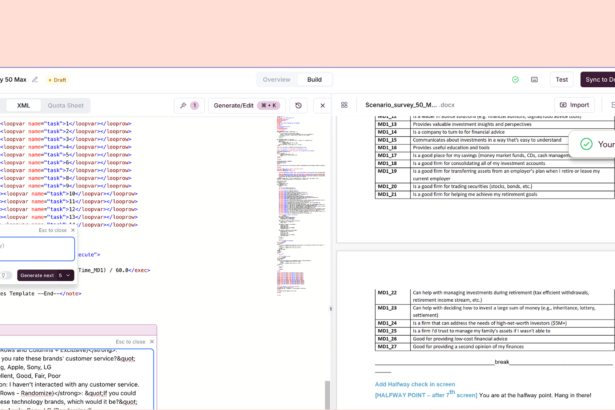Close the XML editor with X icon
615x410 pixels.
coord(322,106)
